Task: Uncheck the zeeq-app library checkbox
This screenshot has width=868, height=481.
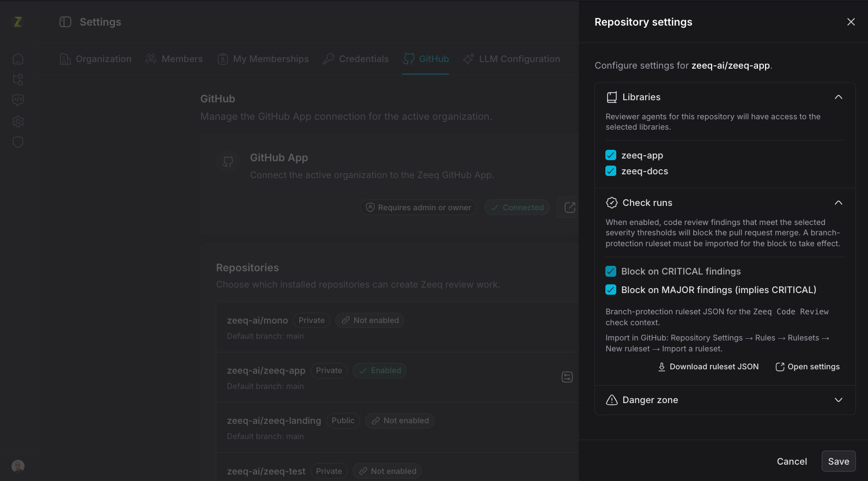Action: pyautogui.click(x=611, y=155)
